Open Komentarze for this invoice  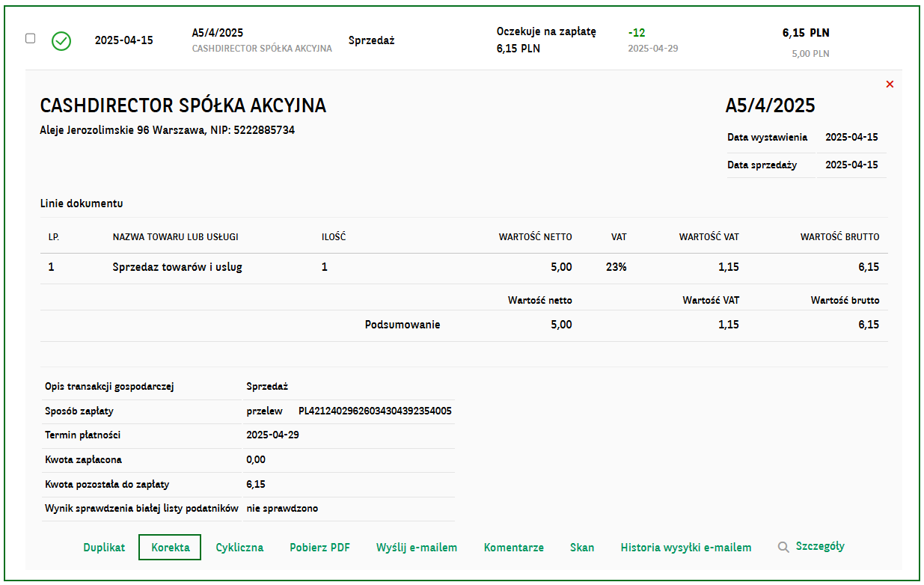click(514, 548)
